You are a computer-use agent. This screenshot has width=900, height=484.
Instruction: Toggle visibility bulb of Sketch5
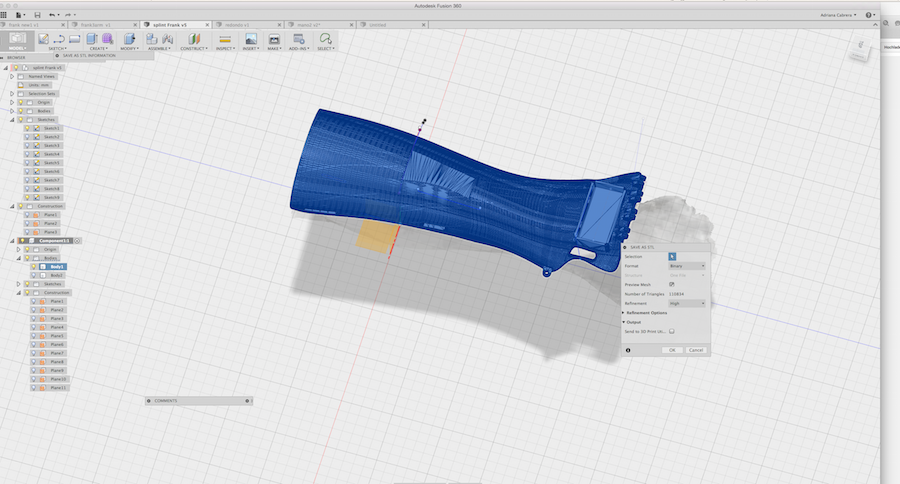tap(27, 162)
